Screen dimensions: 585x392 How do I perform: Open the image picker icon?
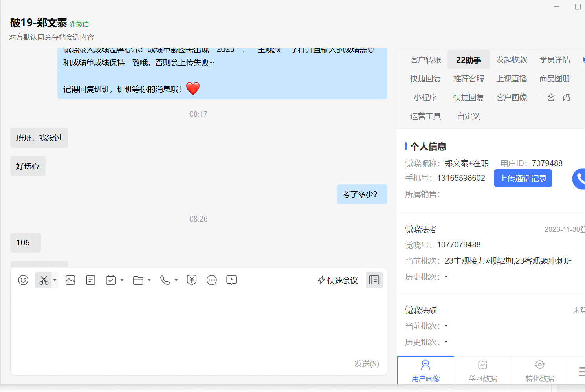click(x=70, y=280)
